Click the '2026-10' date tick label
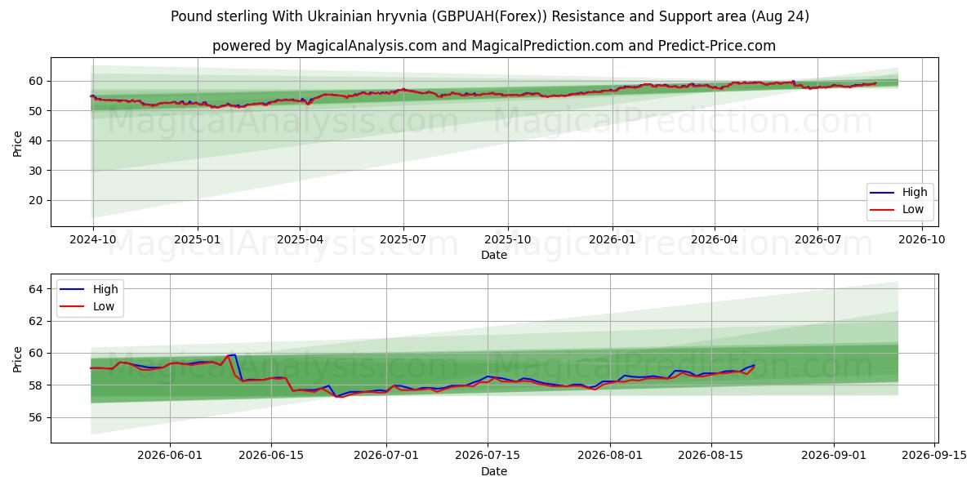Viewport: 980px width, 490px height. point(923,241)
